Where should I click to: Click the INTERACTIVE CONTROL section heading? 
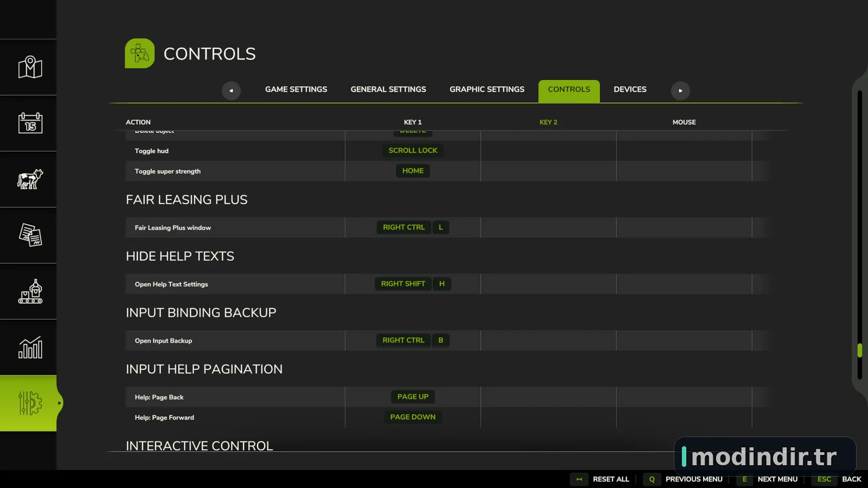pos(200,446)
